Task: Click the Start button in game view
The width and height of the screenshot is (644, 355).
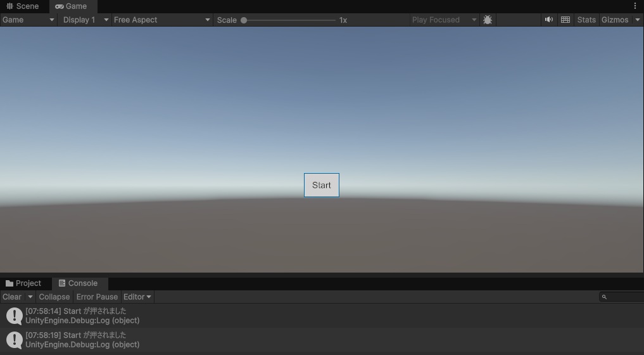Action: [x=322, y=185]
